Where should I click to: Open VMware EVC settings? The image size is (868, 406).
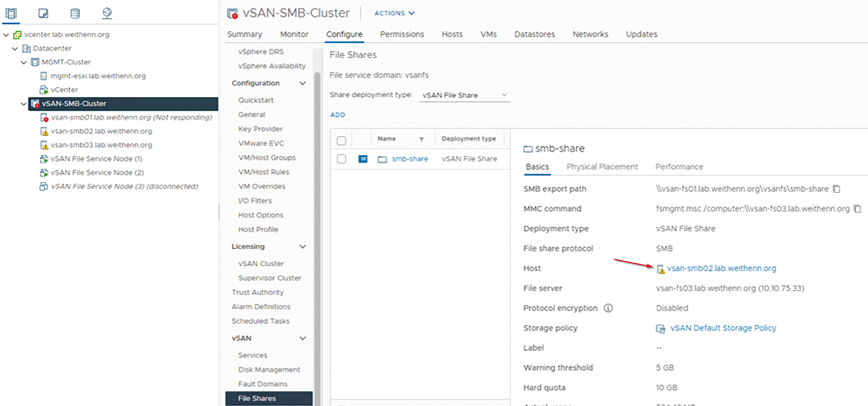(x=260, y=143)
